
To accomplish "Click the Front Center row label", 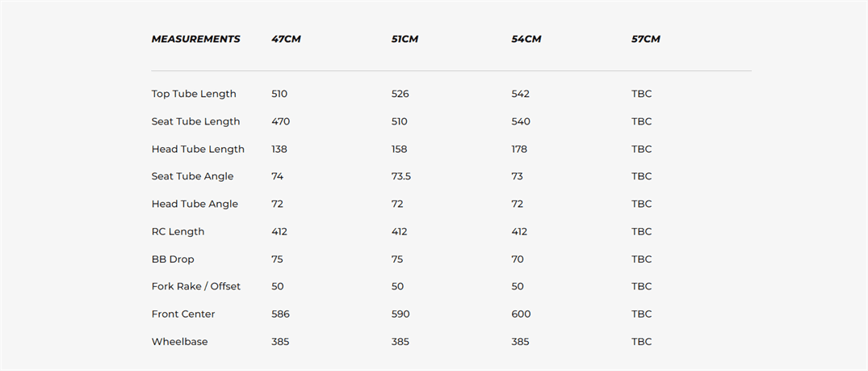I will tap(183, 314).
